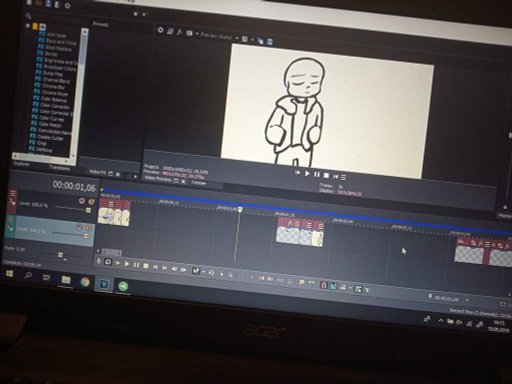Expand the overlays grid dropdown in preview
The height and width of the screenshot is (384, 512).
253,40
